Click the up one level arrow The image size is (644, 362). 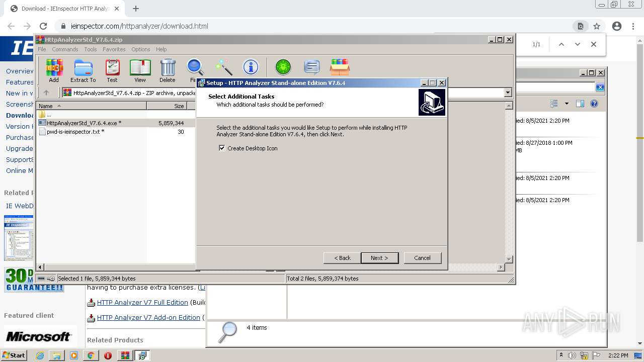click(46, 93)
